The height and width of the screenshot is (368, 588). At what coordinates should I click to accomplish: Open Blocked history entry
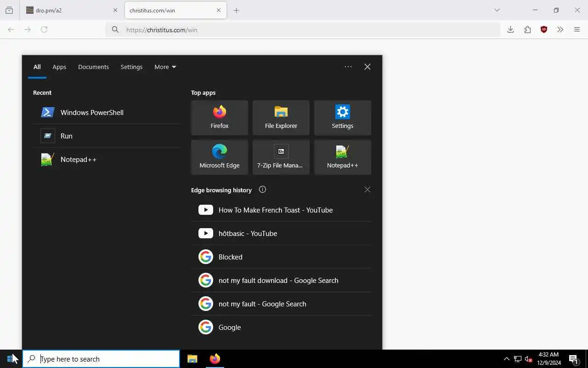pos(281,257)
